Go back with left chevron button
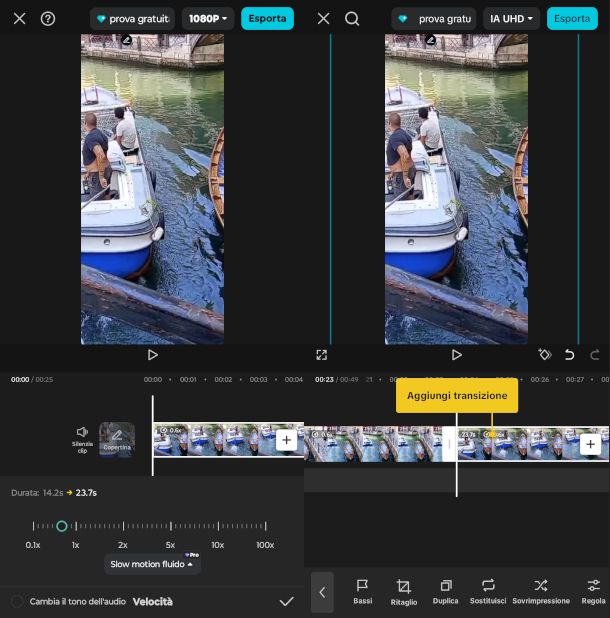Screen dimensions: 610x618 click(322, 592)
